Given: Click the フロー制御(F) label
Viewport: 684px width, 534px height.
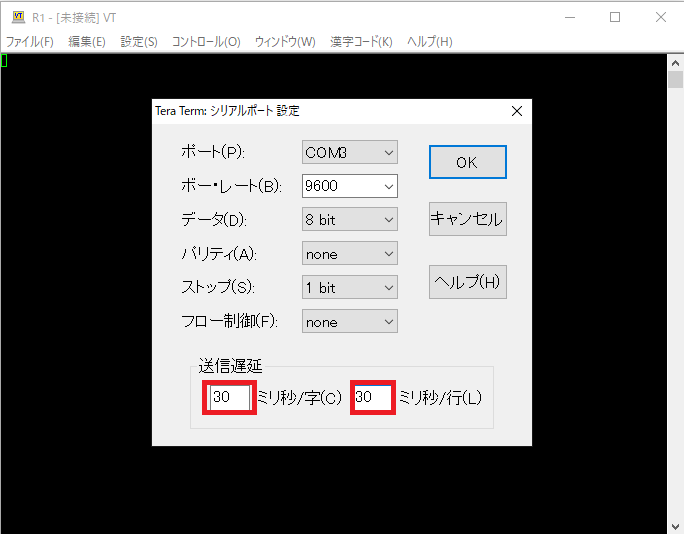Looking at the screenshot, I should click(x=229, y=322).
